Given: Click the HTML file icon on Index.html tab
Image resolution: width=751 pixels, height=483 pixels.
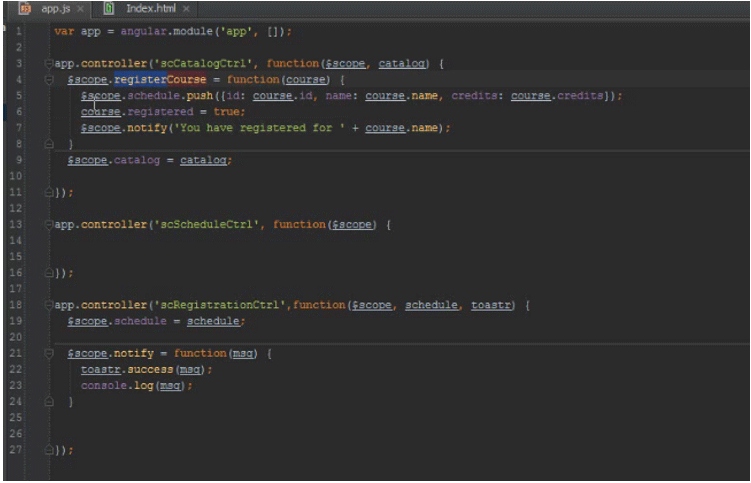Looking at the screenshot, I should pyautogui.click(x=110, y=9).
